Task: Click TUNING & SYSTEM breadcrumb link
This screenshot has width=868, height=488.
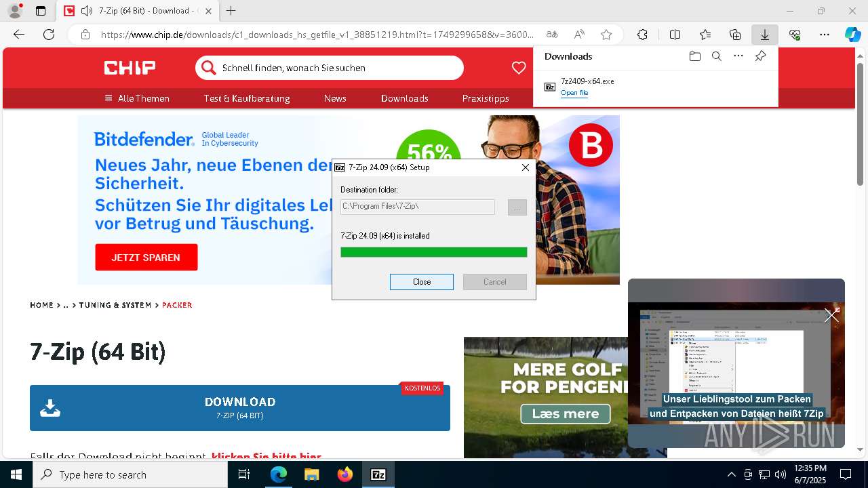Action: (x=115, y=305)
